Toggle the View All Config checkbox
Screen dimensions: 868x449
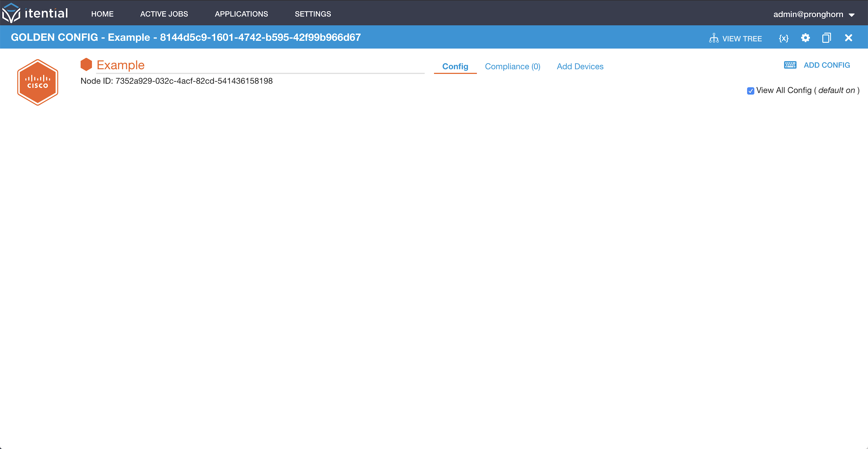coord(751,91)
